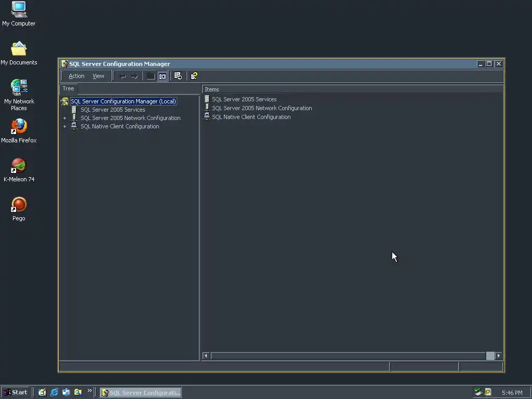Click the Help toolbar icon
Image resolution: width=532 pixels, height=399 pixels.
[x=194, y=76]
